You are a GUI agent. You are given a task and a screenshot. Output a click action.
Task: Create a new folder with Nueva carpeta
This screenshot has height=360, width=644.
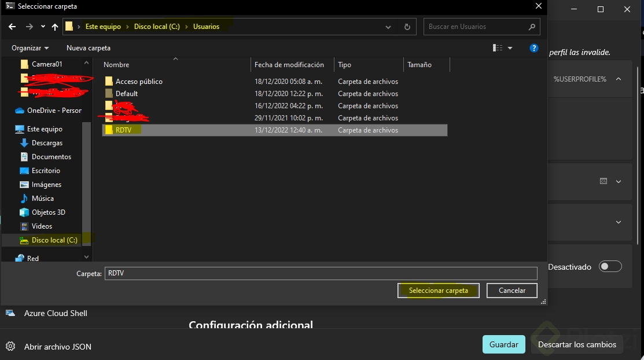pyautogui.click(x=89, y=48)
